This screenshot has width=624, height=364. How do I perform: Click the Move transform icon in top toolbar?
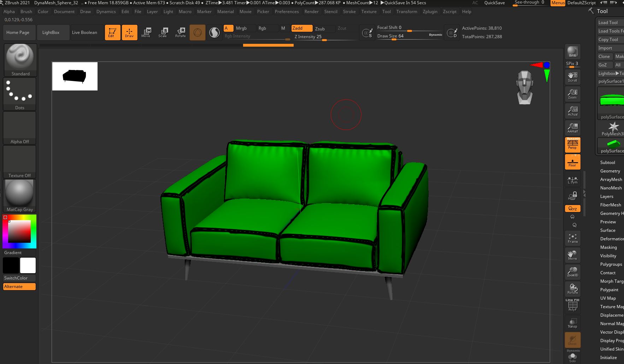tap(146, 32)
